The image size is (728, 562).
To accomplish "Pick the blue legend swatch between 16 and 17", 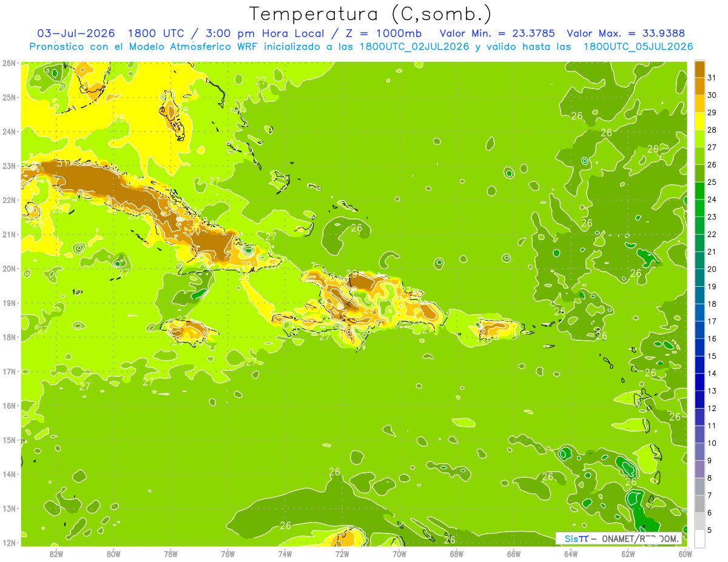I will tap(699, 329).
